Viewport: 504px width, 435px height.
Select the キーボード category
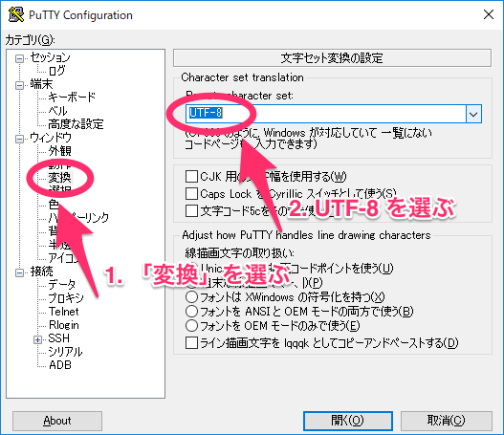[x=72, y=97]
